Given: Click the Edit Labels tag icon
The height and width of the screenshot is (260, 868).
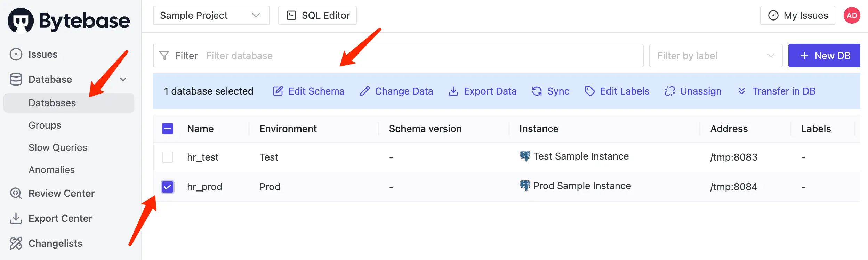Looking at the screenshot, I should coord(590,91).
